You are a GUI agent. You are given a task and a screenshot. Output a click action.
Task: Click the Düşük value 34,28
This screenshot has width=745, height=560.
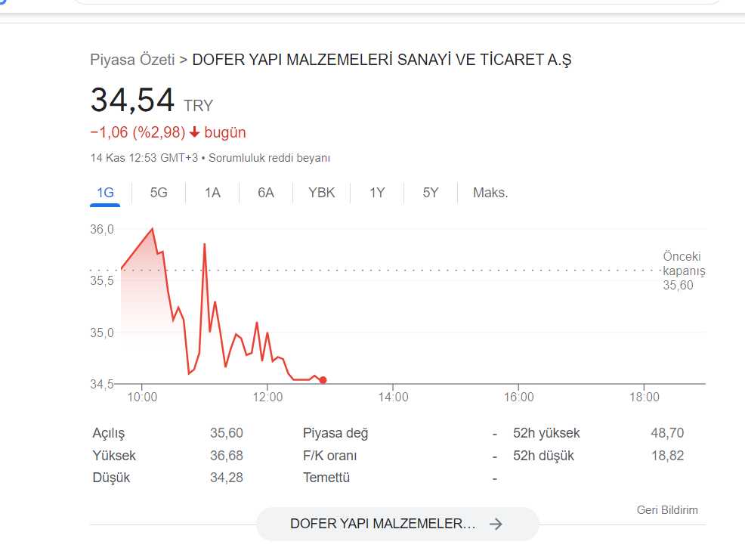tap(227, 478)
